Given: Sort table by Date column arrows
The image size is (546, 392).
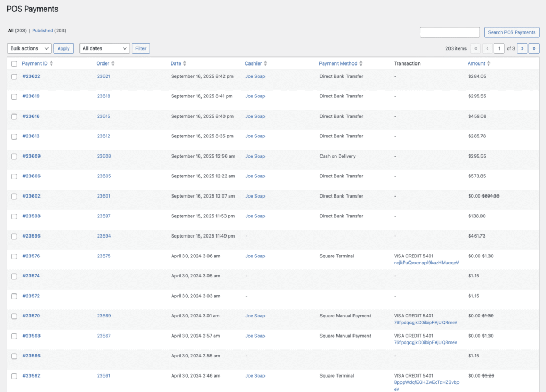Looking at the screenshot, I should click(184, 63).
